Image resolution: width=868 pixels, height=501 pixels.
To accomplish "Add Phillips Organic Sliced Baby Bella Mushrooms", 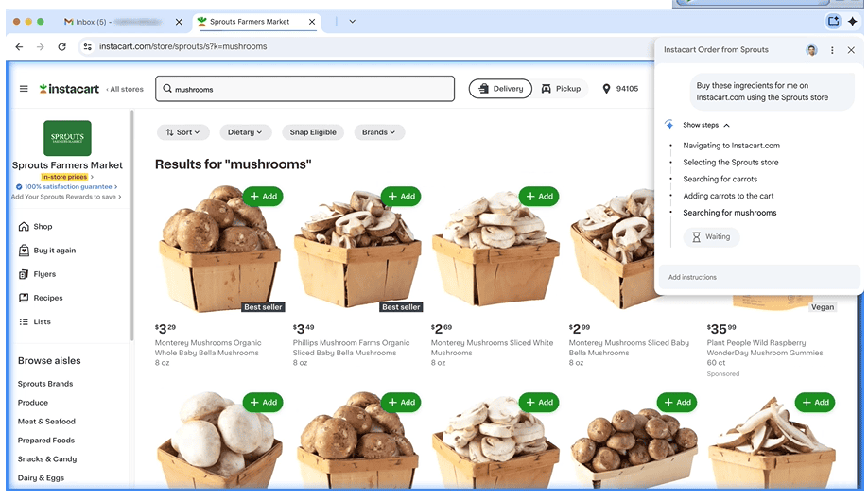I will click(401, 197).
